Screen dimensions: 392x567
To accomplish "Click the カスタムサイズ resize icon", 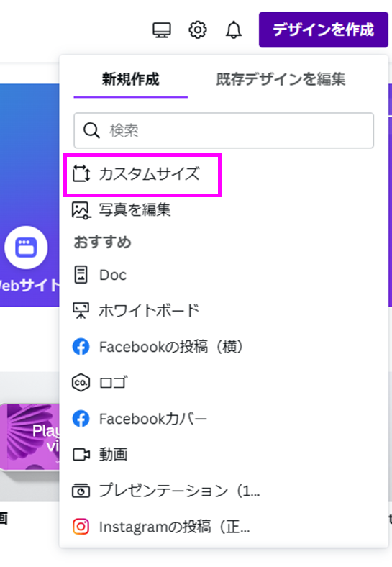I will (81, 174).
